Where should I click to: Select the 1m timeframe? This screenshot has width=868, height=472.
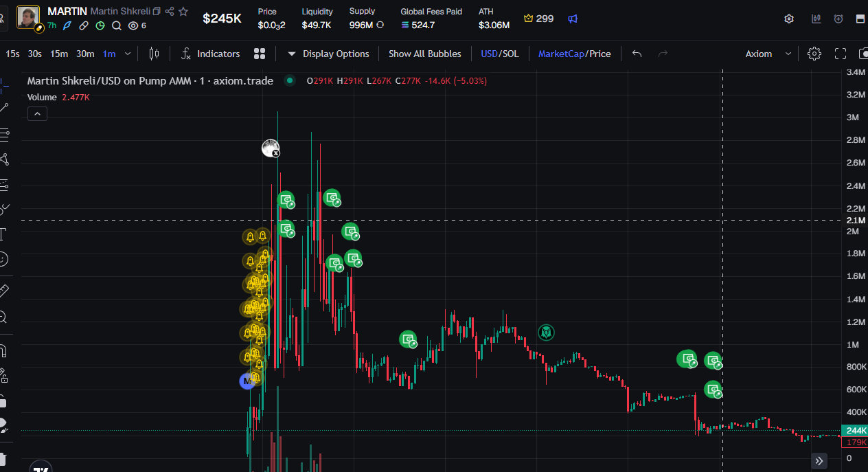[x=109, y=54]
